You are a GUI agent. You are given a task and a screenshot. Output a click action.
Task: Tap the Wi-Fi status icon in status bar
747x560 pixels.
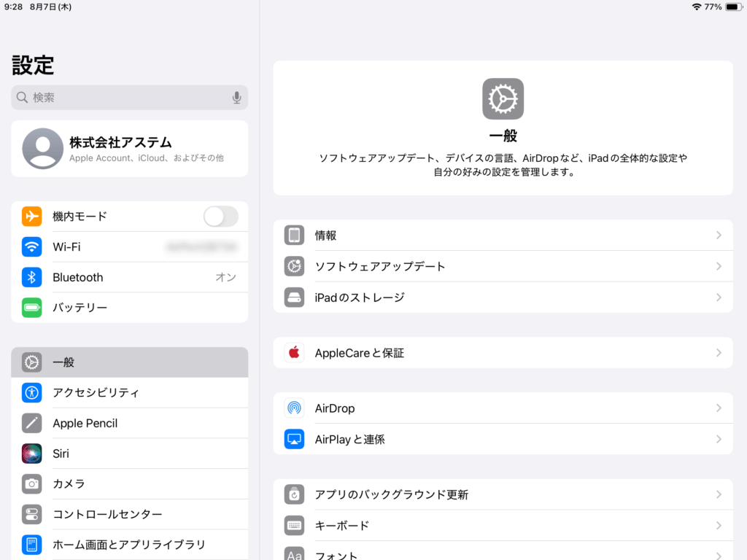[x=697, y=7]
